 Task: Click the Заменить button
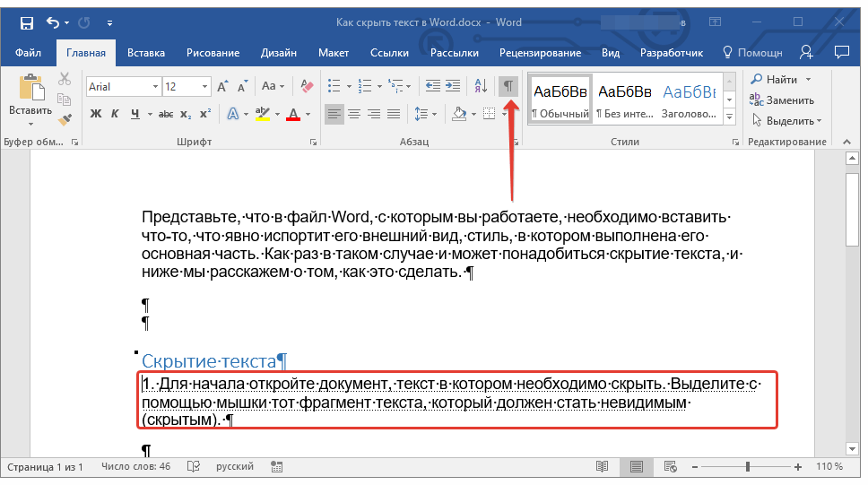point(782,100)
